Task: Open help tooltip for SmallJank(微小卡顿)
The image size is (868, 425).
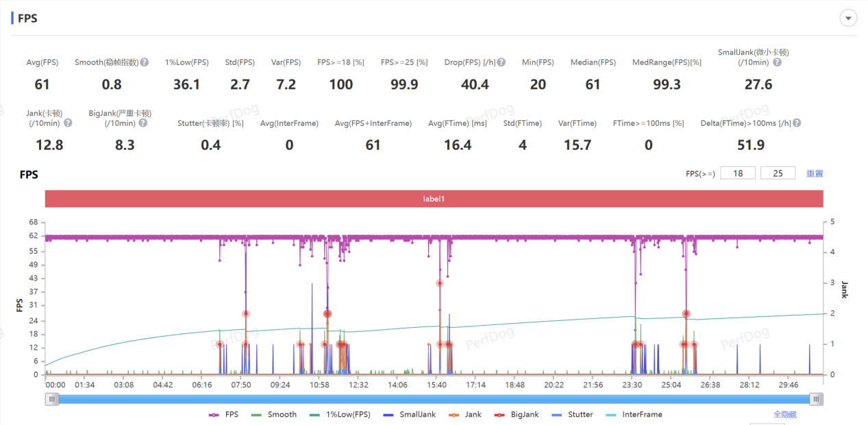Action: [777, 62]
